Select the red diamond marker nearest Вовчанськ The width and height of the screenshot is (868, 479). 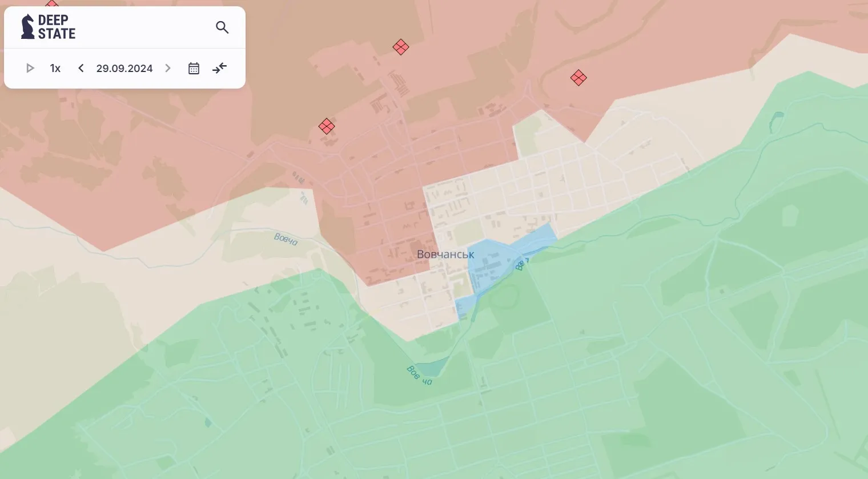click(327, 126)
